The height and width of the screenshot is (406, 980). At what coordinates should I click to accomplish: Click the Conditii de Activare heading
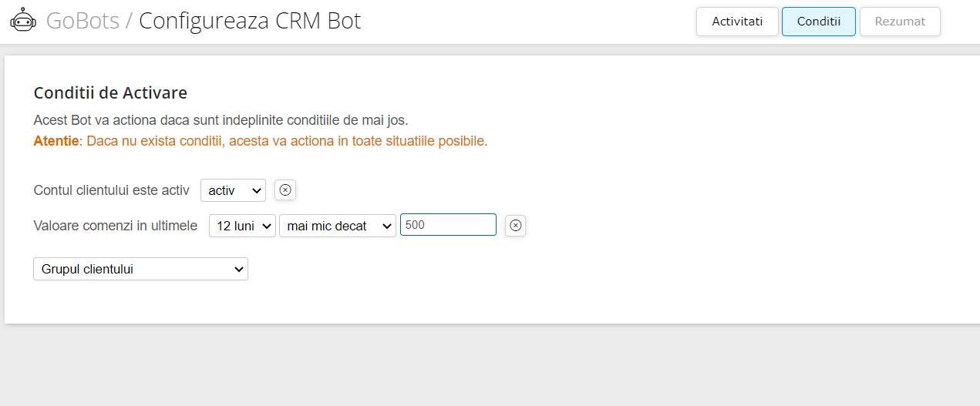coord(110,93)
